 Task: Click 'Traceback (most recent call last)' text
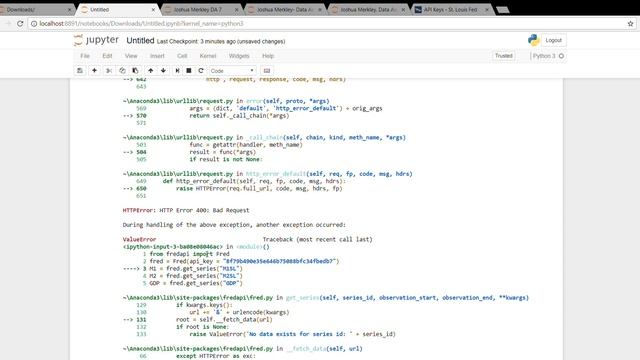coord(318,240)
